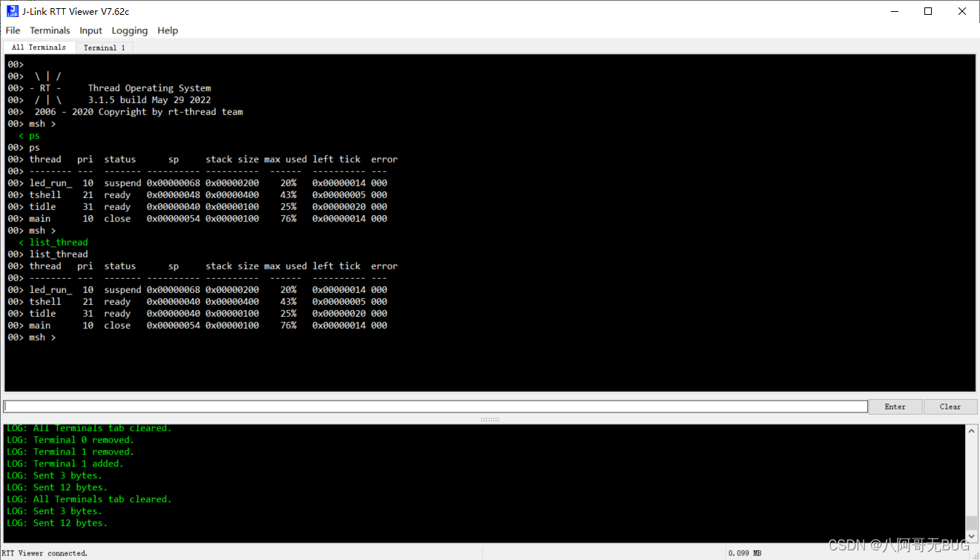Click the J-Link icon in the title bar
The height and width of the screenshot is (560, 980).
pos(11,11)
